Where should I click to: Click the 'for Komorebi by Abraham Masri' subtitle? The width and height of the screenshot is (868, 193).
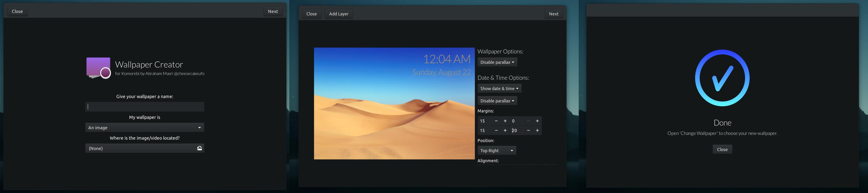coord(159,73)
